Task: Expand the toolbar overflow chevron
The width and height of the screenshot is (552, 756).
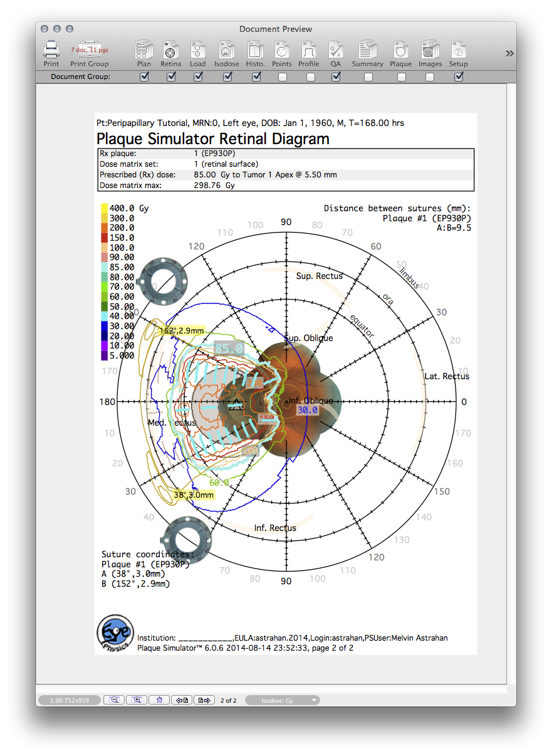Action: coord(509,53)
